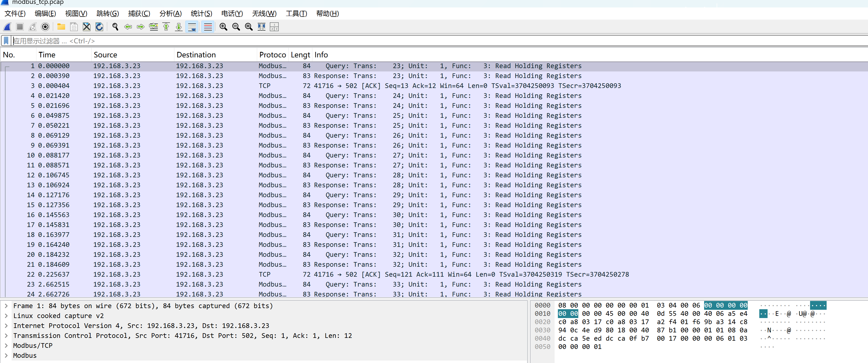
Task: Click the display filter bookmark icon
Action: (6, 41)
